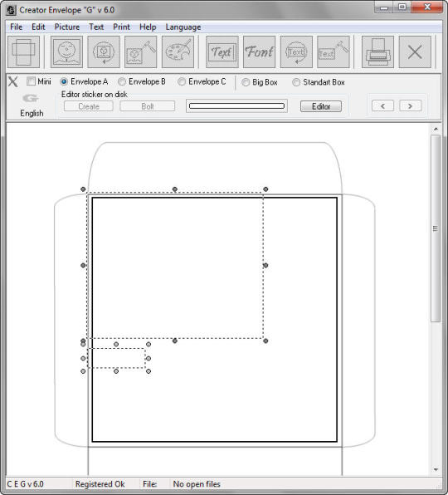Click the 'No open files' status text
The image size is (448, 495).
click(197, 484)
